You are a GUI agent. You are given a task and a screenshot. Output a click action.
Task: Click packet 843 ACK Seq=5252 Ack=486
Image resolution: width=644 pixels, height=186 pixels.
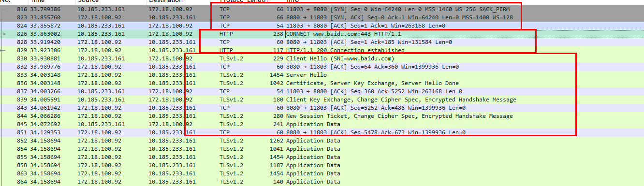pos(322,108)
